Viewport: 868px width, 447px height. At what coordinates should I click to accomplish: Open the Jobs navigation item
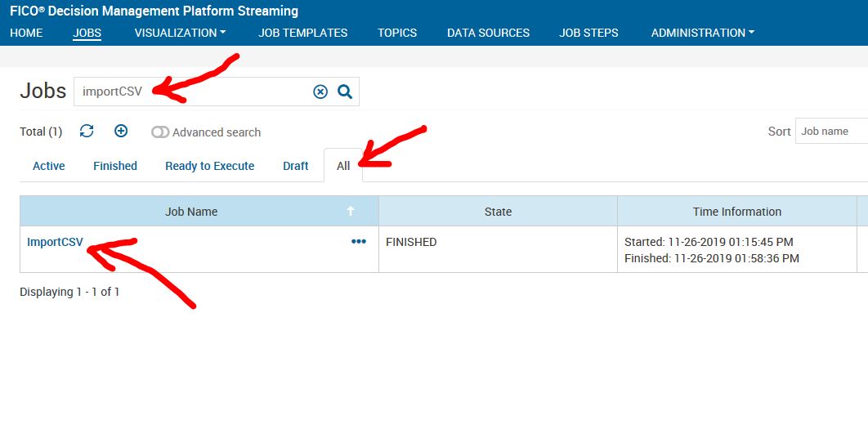coord(87,33)
